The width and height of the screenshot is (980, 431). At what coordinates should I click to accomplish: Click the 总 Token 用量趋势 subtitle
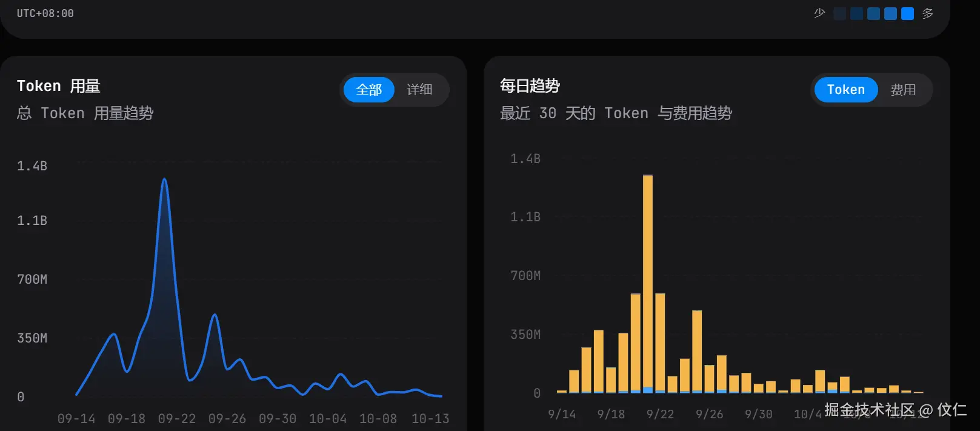(85, 113)
